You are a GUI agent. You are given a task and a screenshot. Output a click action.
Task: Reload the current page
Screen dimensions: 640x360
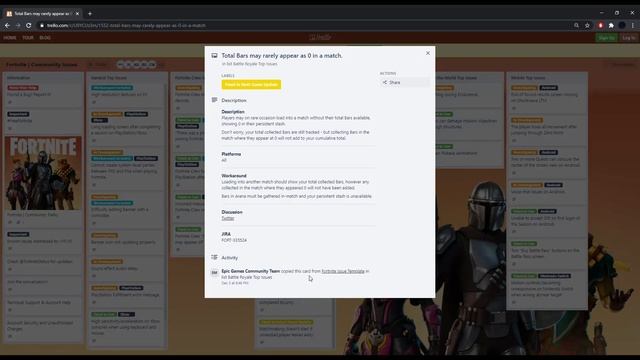click(x=29, y=25)
